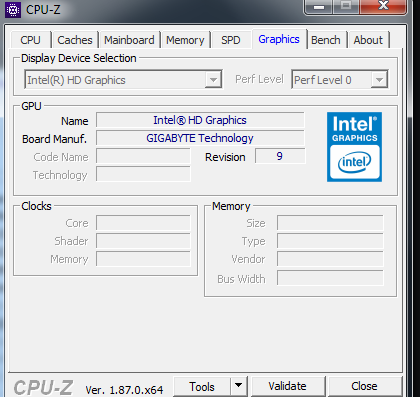The height and width of the screenshot is (397, 420).
Task: Click the Intel Graphics logo badge
Action: [x=354, y=147]
